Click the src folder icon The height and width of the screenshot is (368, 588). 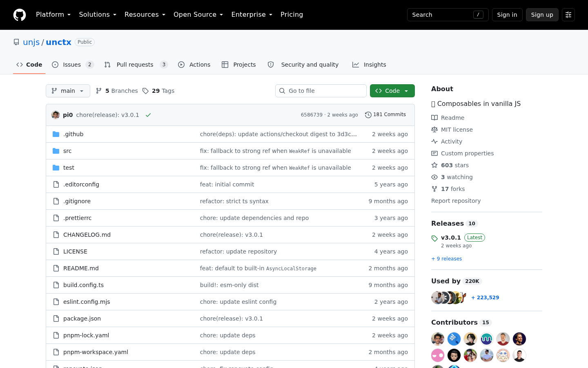point(56,151)
